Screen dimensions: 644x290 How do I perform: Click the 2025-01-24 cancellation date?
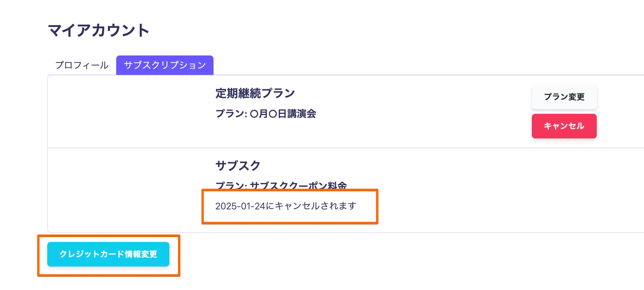[240, 206]
